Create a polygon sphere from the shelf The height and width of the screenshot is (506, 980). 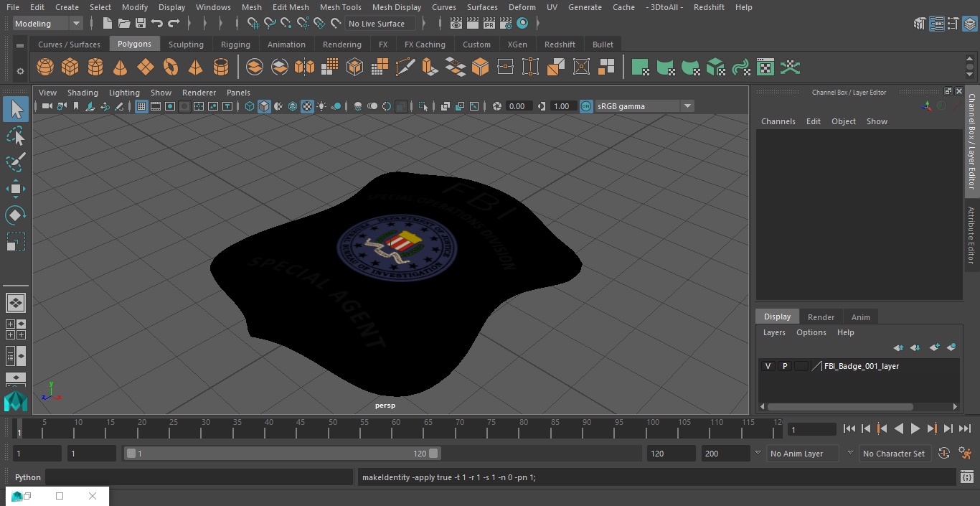point(45,67)
